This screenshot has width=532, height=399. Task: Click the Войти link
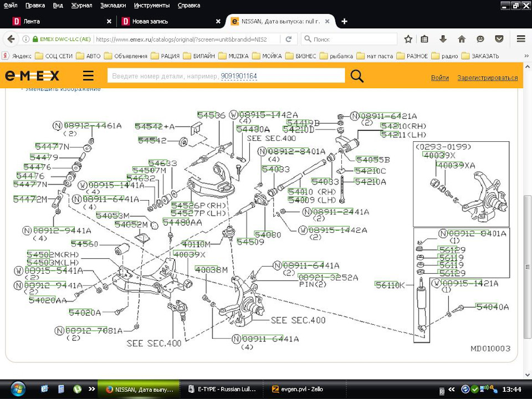coord(439,78)
